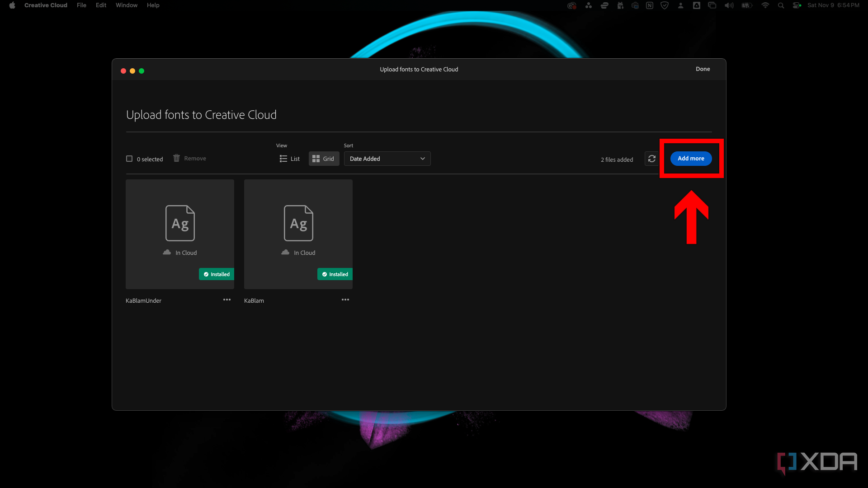
Task: Click the date and time in menu bar
Action: (833, 5)
